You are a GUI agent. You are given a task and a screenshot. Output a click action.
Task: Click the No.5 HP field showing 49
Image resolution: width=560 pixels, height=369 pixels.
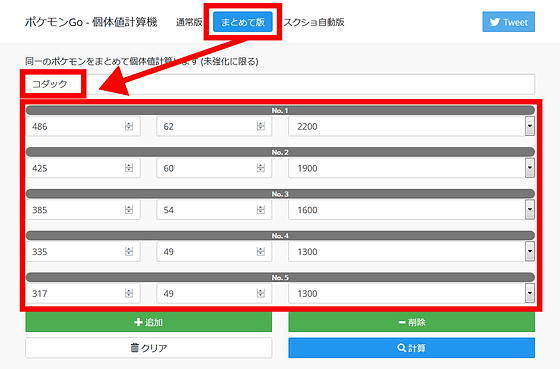coord(214,293)
